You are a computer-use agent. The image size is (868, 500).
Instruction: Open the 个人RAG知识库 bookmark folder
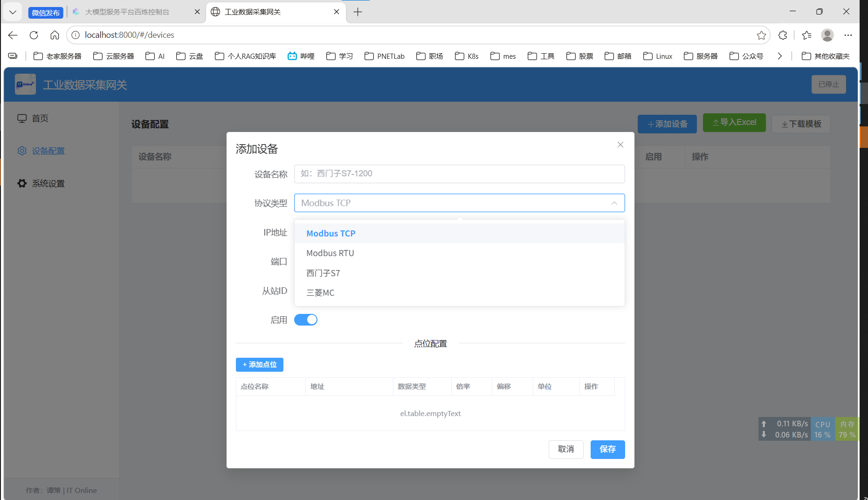pyautogui.click(x=246, y=56)
